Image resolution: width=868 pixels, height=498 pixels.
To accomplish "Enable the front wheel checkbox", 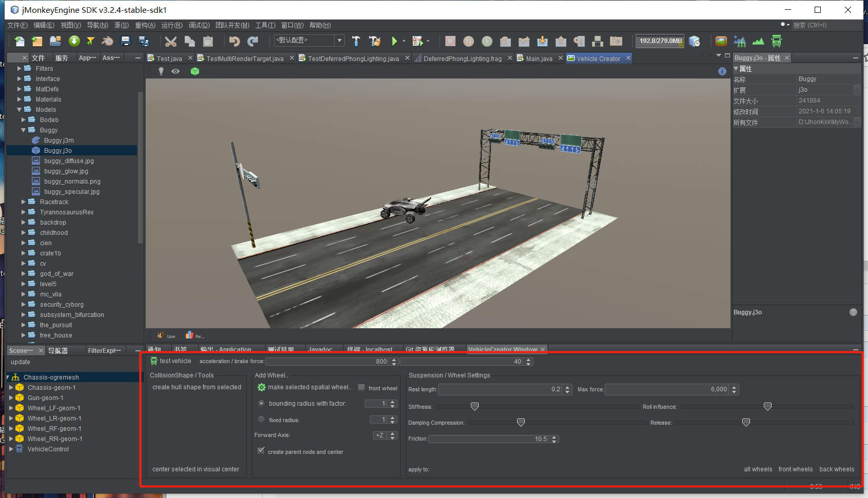I will point(362,388).
